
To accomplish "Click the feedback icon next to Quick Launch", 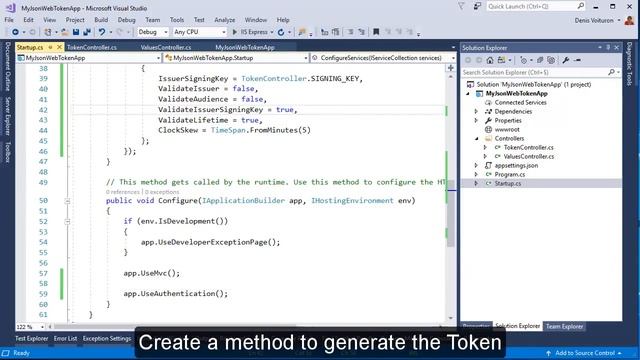I will (x=477, y=6).
